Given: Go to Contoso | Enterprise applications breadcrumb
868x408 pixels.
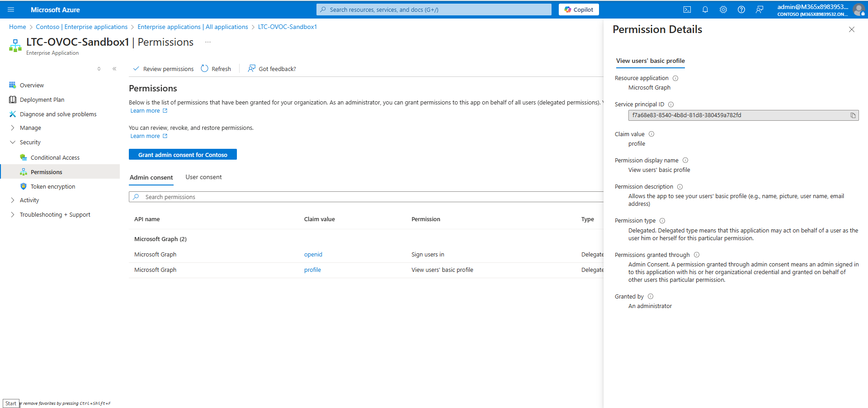Looking at the screenshot, I should [82, 27].
